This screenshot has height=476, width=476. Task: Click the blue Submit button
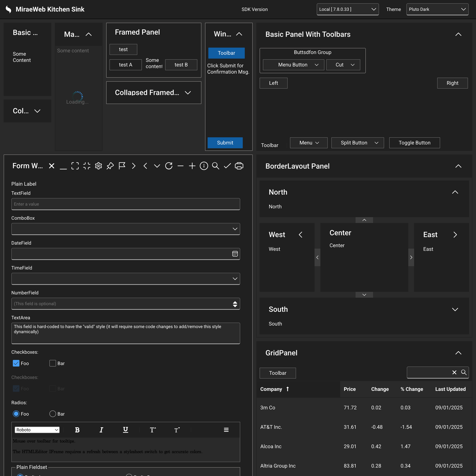pyautogui.click(x=225, y=143)
